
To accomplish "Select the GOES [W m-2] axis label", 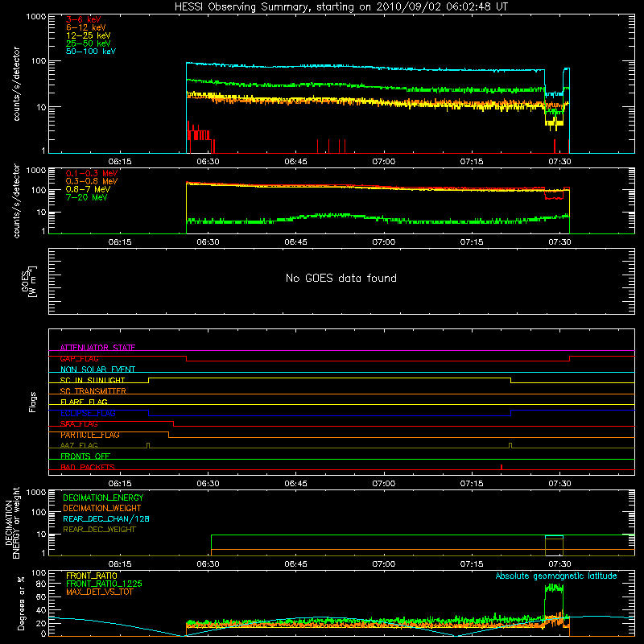I will pyautogui.click(x=29, y=281).
